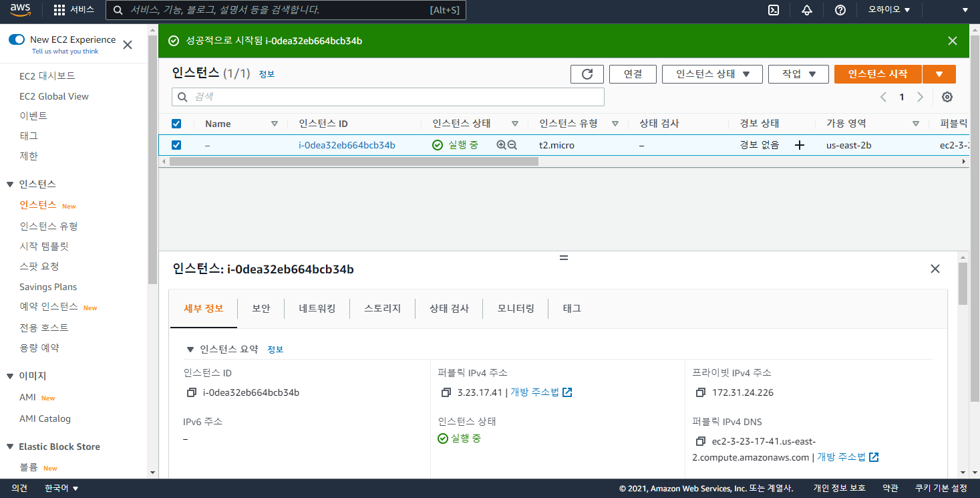Open 개방 주소법 link beside public IP
The image size is (980, 498).
pos(534,392)
